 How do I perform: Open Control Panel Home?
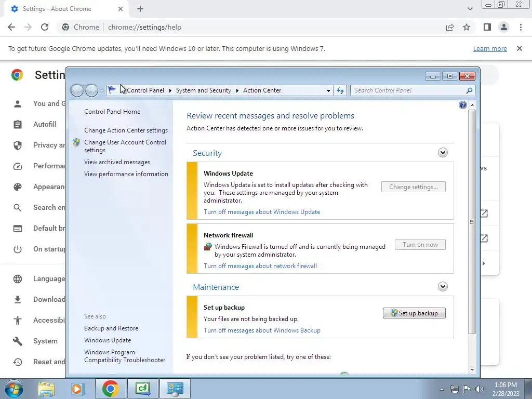click(x=112, y=112)
